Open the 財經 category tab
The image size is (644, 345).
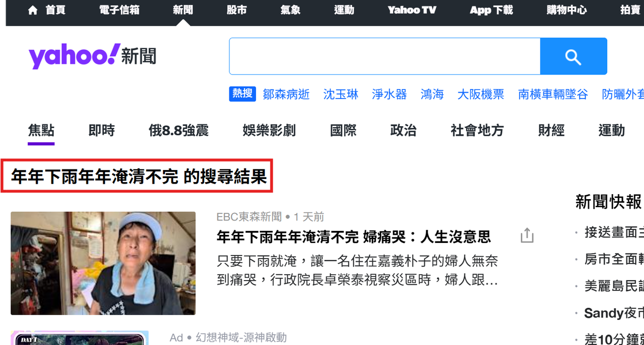pos(551,131)
